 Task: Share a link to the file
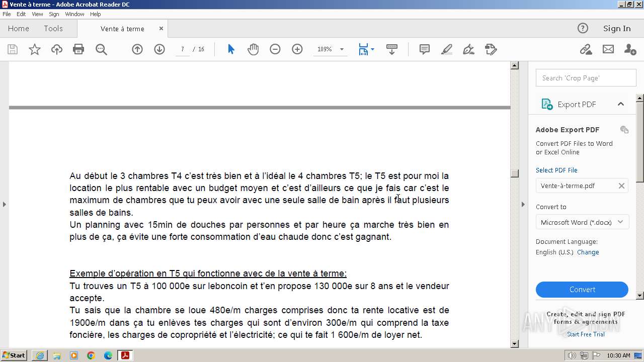pyautogui.click(x=586, y=49)
